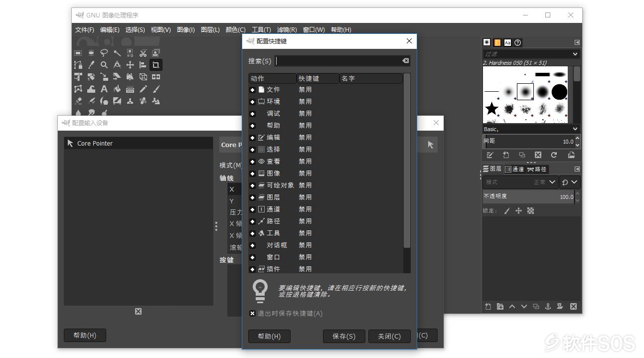
Task: Select the Color Picker eyedropper tool
Action: [91, 65]
